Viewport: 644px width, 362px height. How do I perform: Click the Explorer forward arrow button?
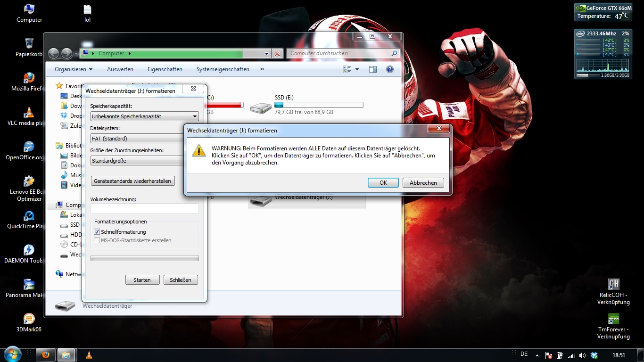click(67, 53)
